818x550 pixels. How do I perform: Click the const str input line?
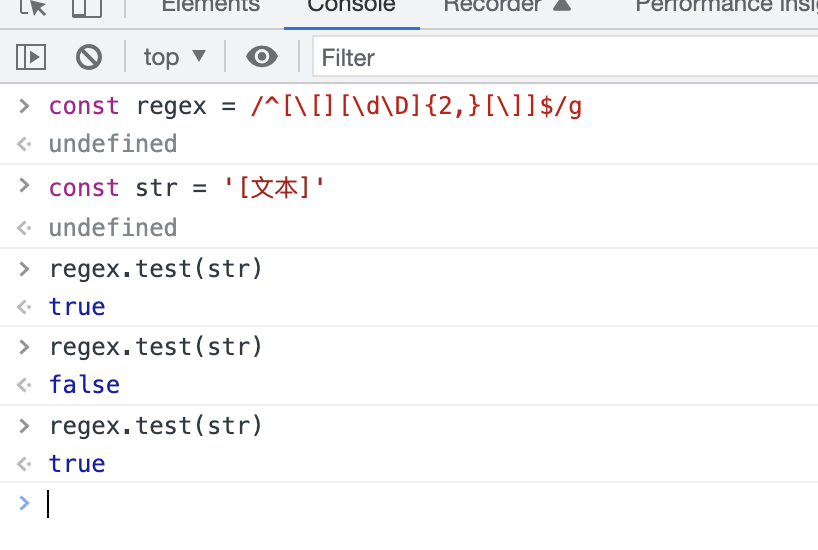186,188
